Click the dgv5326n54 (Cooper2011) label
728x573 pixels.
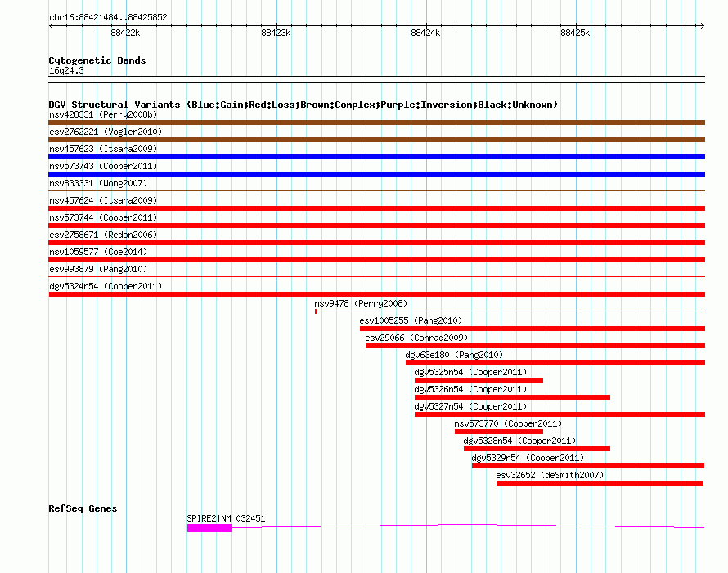coord(470,389)
